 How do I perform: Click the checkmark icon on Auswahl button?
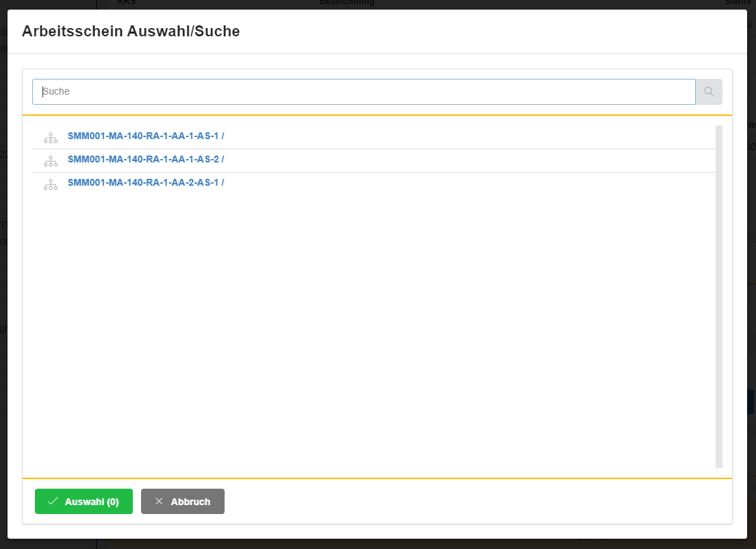pos(53,501)
